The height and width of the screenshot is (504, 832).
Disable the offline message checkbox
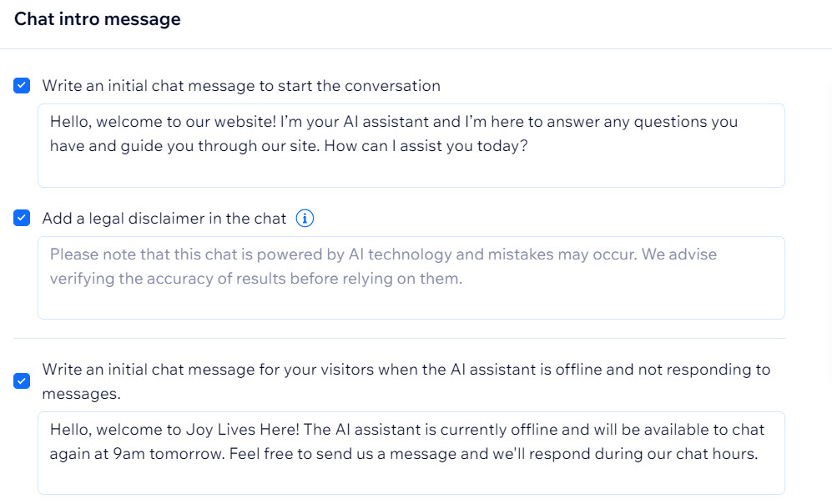click(x=22, y=381)
